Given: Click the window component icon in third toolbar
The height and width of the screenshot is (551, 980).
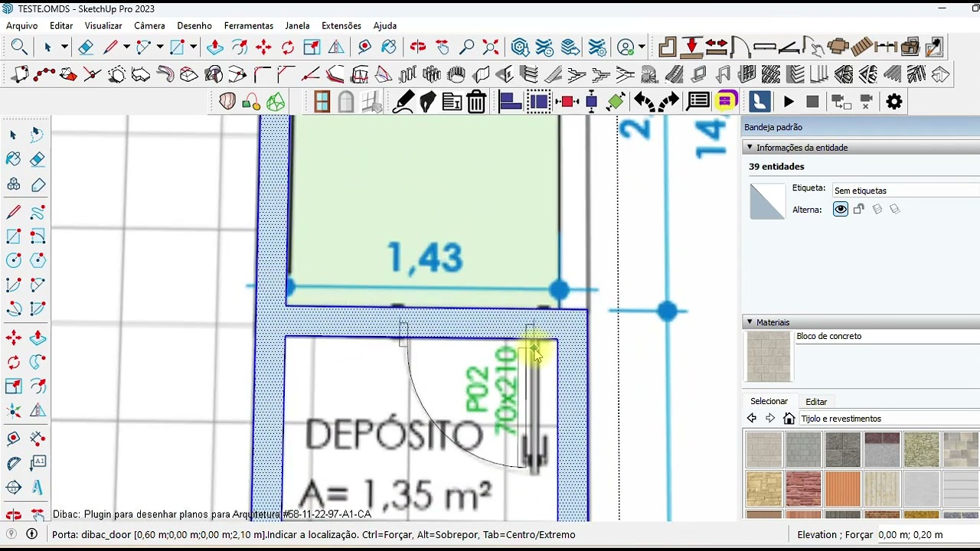Looking at the screenshot, I should point(322,102).
